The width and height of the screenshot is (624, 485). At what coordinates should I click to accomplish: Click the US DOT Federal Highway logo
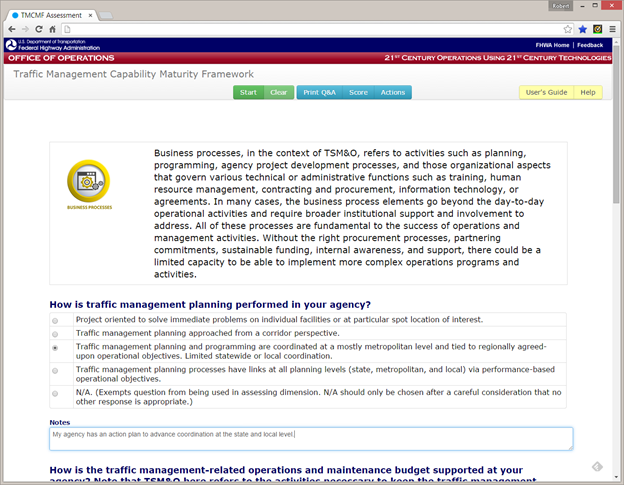[48, 45]
